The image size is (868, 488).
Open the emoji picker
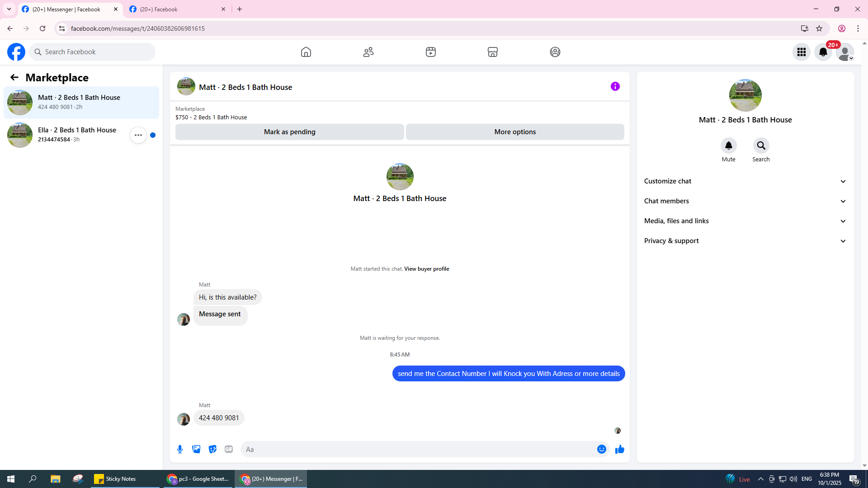point(601,449)
